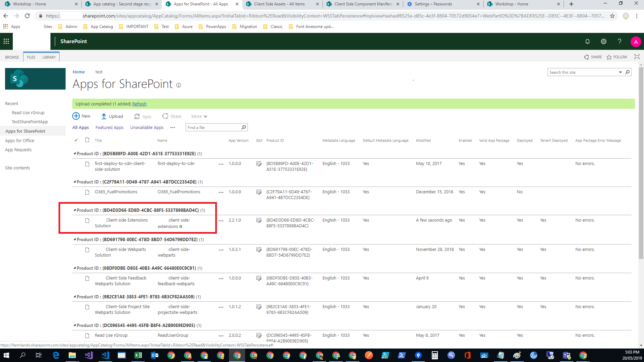Open ellipsis menu for Client-side Extensions Solution

point(221,221)
